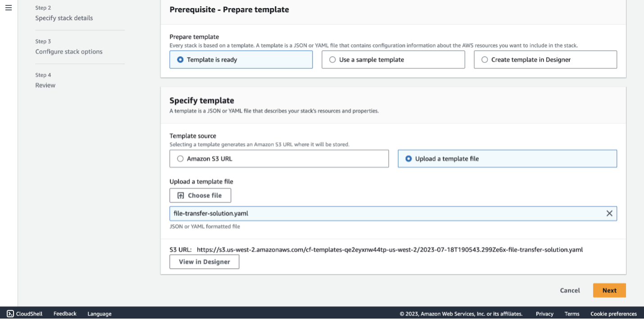
Task: Go to Step 3 Configure stack options
Action: (x=68, y=51)
